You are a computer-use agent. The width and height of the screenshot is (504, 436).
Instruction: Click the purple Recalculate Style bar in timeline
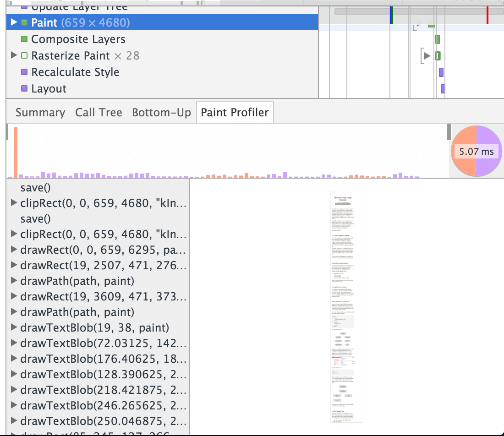click(x=441, y=72)
